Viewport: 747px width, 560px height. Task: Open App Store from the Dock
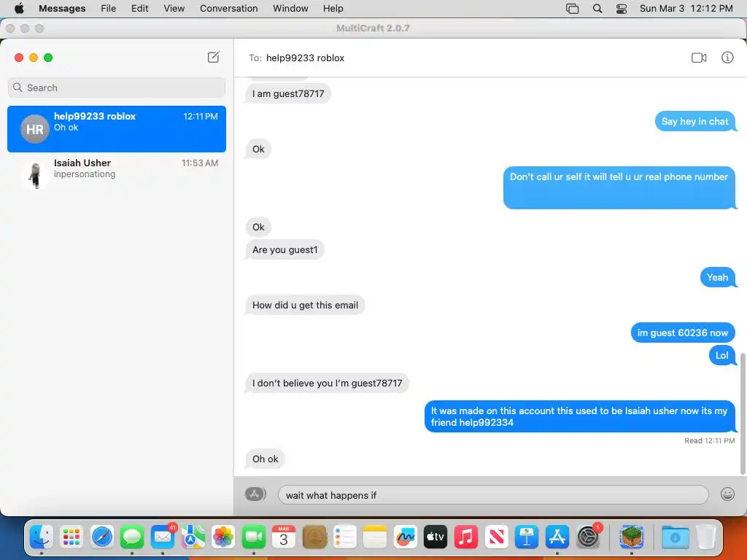pyautogui.click(x=557, y=537)
